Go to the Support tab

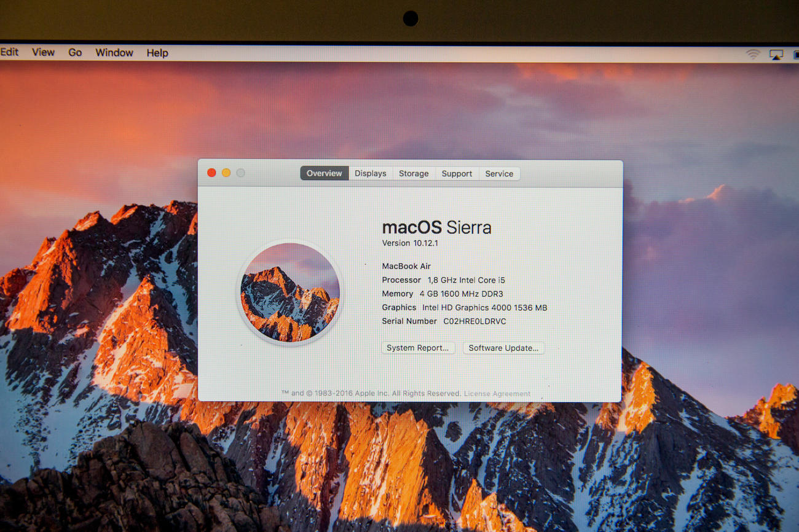click(457, 174)
